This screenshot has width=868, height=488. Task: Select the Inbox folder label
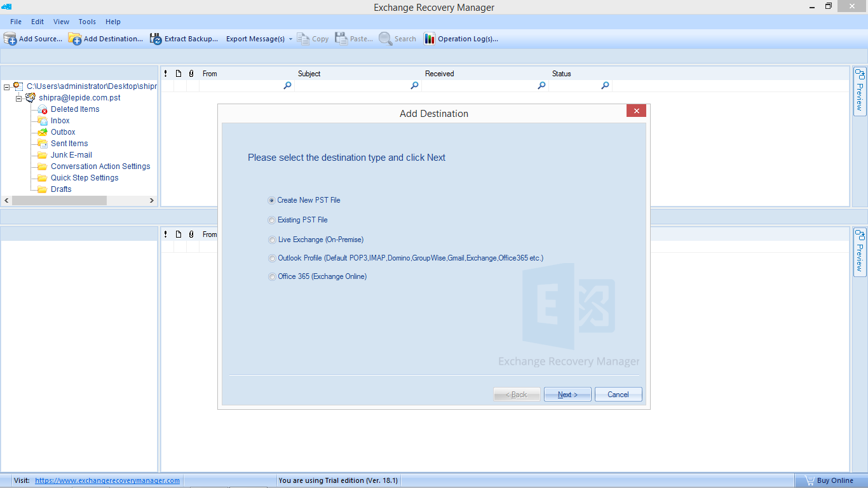tap(60, 121)
